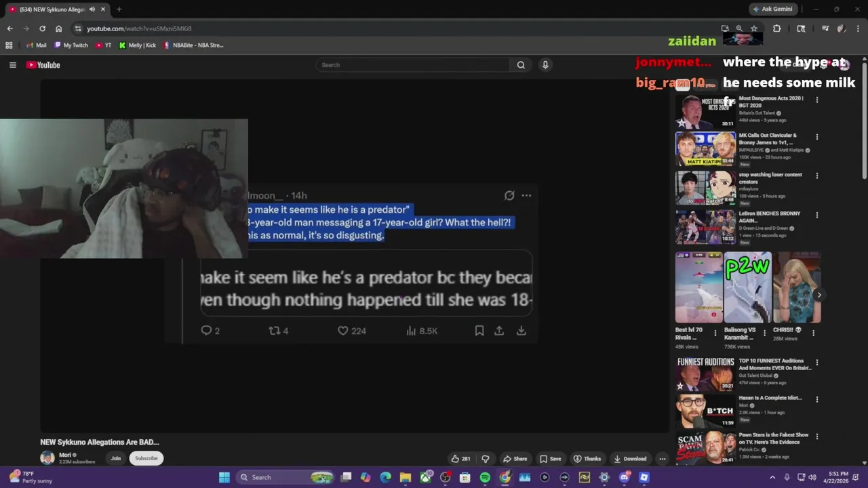Screen dimensions: 868x488
Task: Open options for MK Calls Out video
Action: pyautogui.click(x=816, y=136)
